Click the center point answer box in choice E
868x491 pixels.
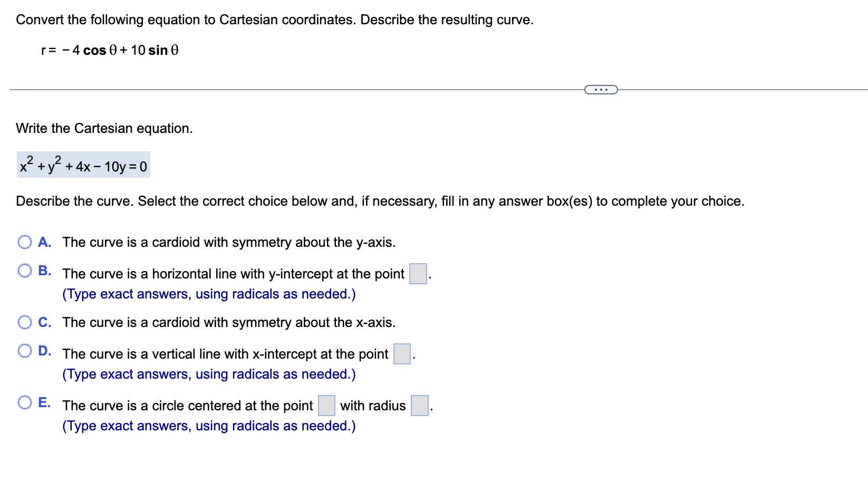[x=326, y=406]
